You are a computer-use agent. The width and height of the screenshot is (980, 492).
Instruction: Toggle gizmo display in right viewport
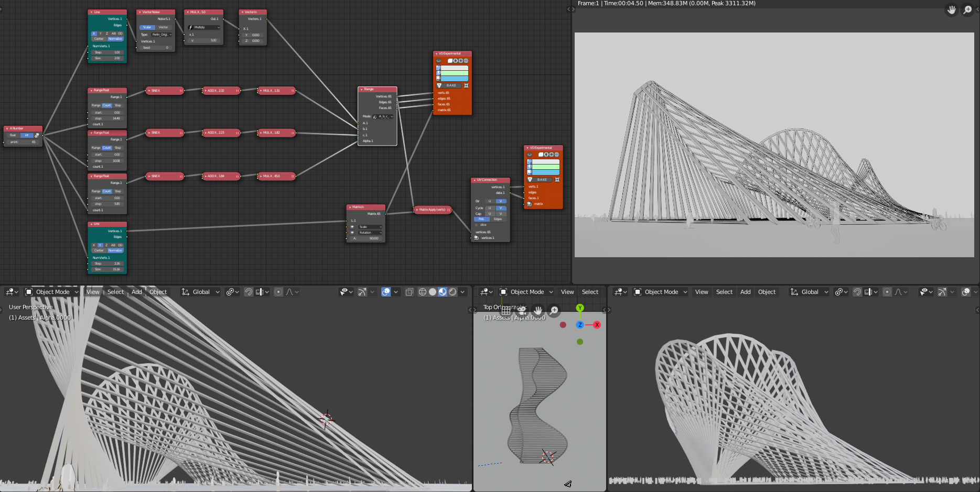pos(942,292)
